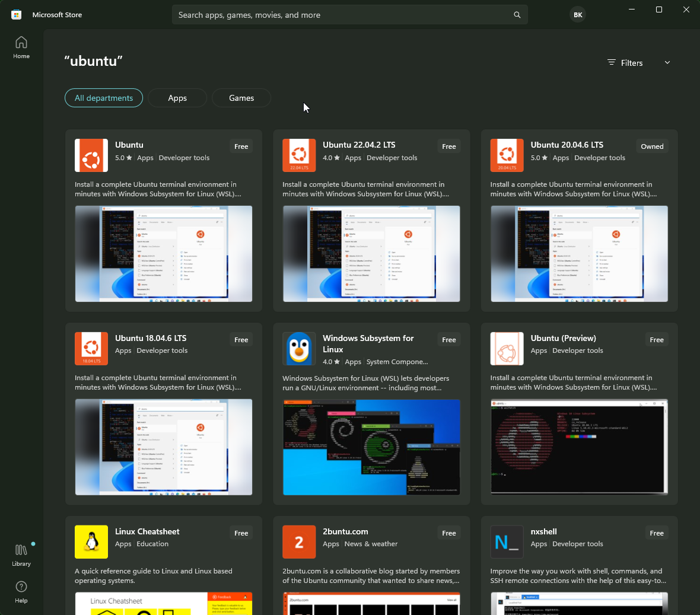Click the Ubuntu 22.04.2 LTS app icon
700x615 pixels.
click(299, 155)
